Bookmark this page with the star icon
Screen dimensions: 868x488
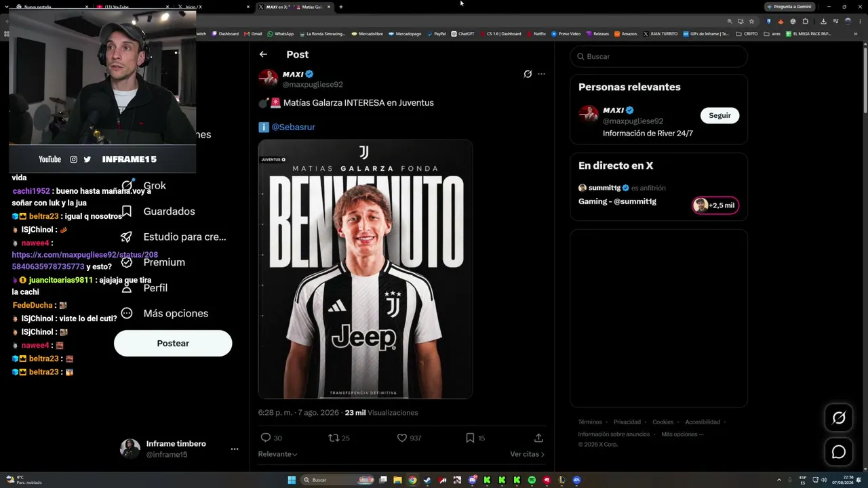[751, 21]
